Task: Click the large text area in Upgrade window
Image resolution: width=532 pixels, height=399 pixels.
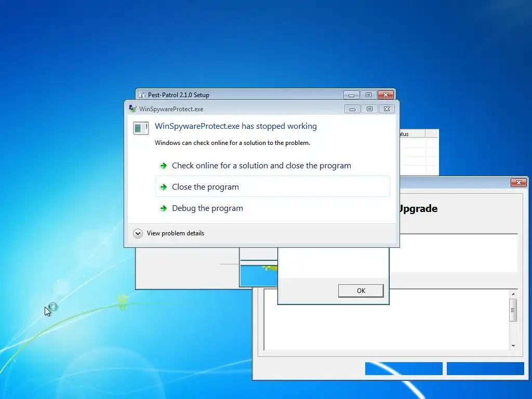Action: point(387,320)
